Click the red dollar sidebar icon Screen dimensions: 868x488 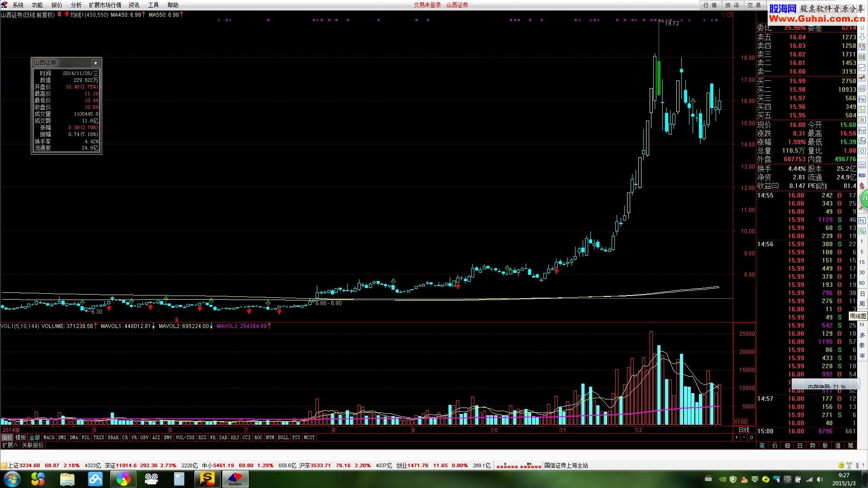coord(862,185)
